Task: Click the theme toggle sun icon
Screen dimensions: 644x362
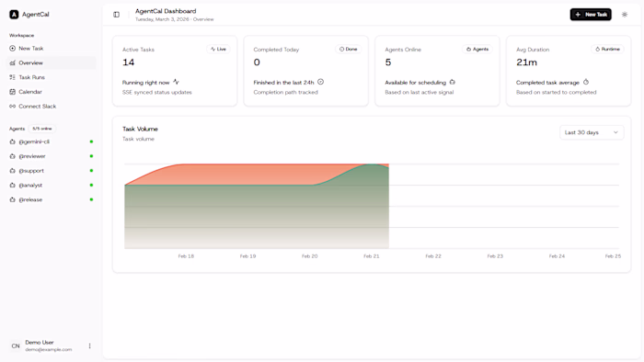Action: pos(625,15)
